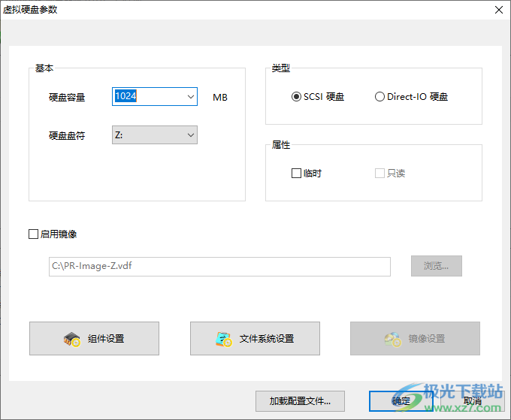Click the 基本 group title

[44, 68]
